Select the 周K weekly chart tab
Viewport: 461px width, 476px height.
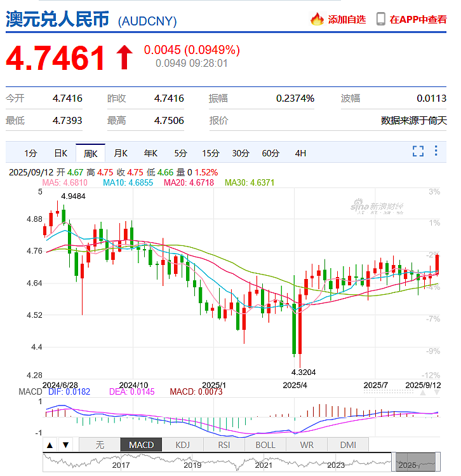coord(91,153)
